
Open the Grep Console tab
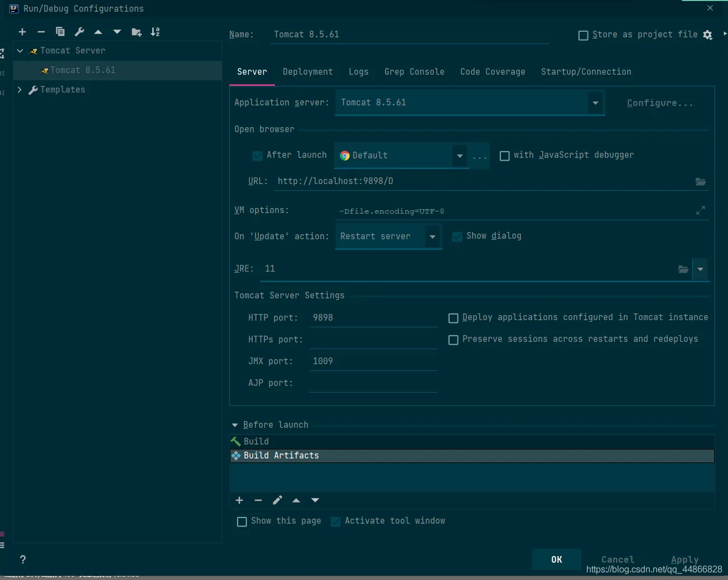pyautogui.click(x=414, y=72)
